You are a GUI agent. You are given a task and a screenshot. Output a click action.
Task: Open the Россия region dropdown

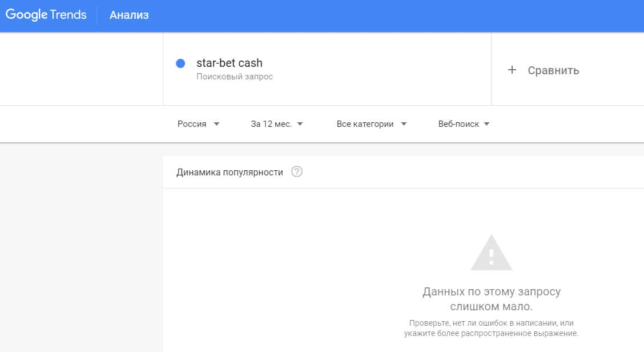point(192,124)
